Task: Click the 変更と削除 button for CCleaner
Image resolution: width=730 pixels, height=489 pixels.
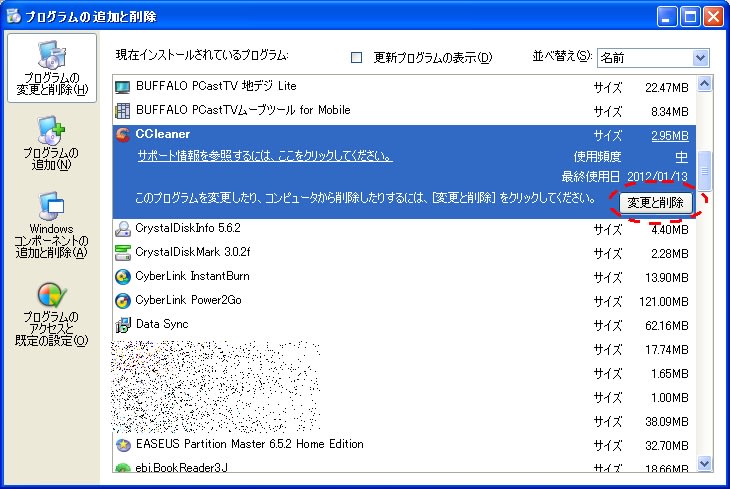Action: 655,203
